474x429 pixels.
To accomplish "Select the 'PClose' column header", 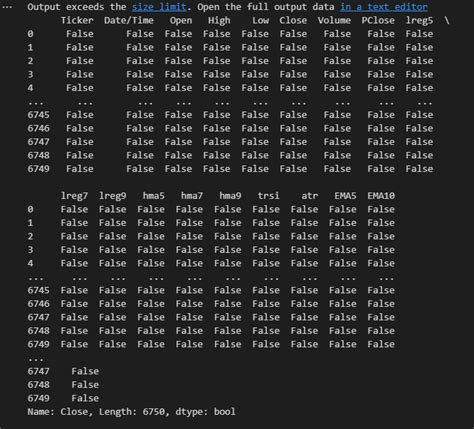I will click(378, 20).
